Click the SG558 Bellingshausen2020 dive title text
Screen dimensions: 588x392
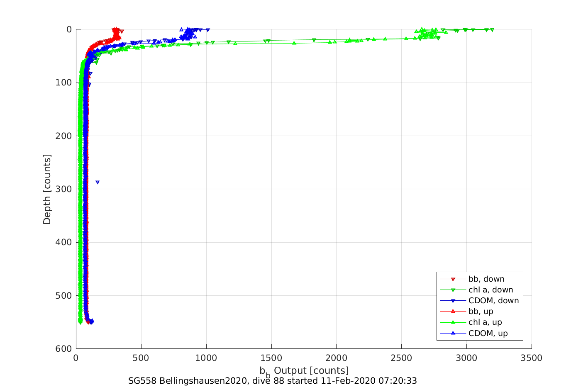point(272,381)
